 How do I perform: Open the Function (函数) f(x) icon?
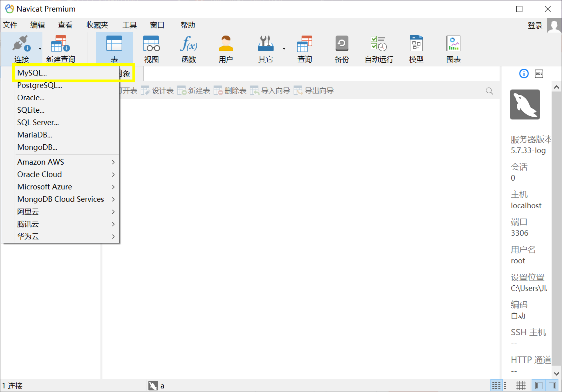(x=189, y=44)
